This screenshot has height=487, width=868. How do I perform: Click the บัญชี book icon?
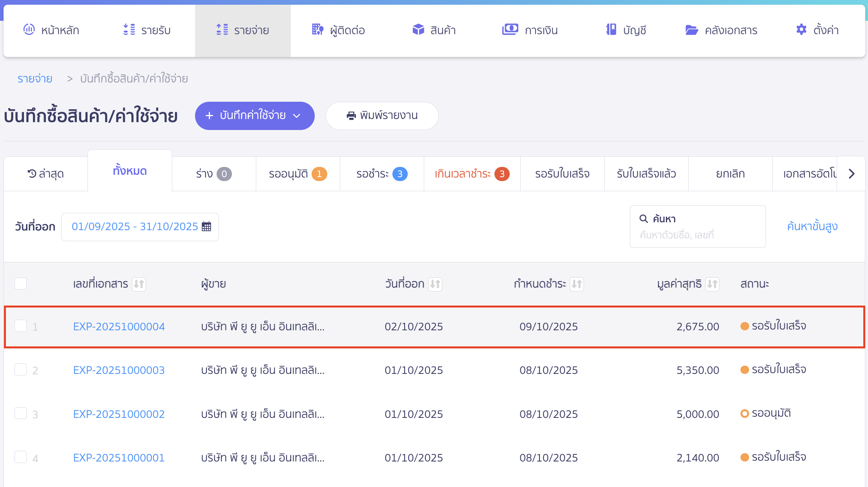(x=611, y=29)
